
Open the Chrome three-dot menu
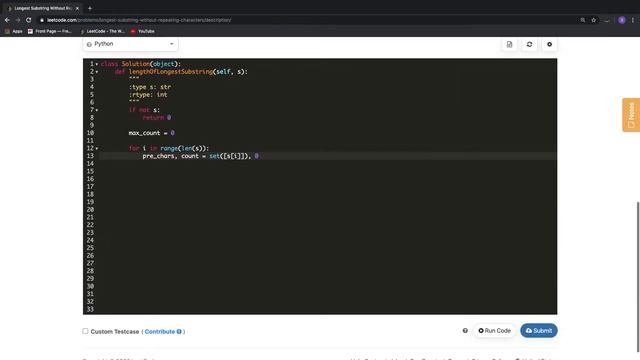point(633,20)
